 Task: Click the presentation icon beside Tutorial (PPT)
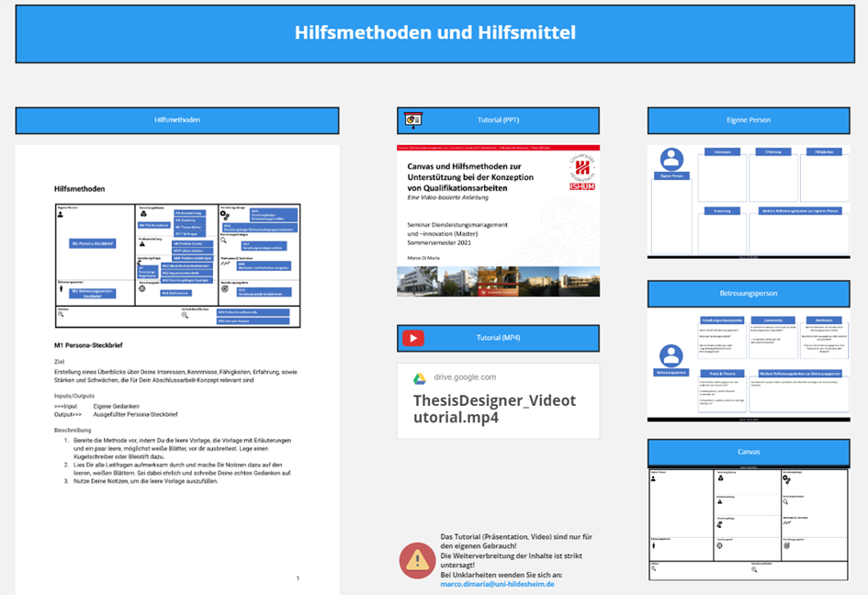pyautogui.click(x=413, y=119)
